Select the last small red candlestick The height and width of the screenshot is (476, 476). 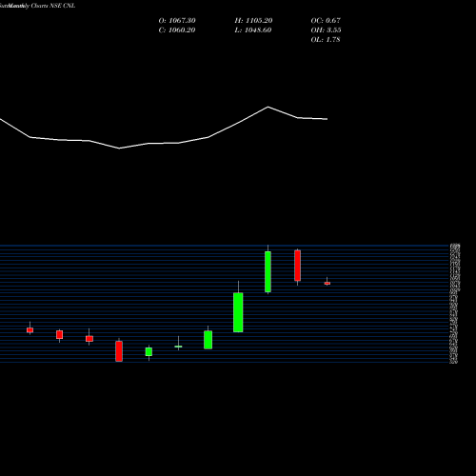pyautogui.click(x=327, y=283)
